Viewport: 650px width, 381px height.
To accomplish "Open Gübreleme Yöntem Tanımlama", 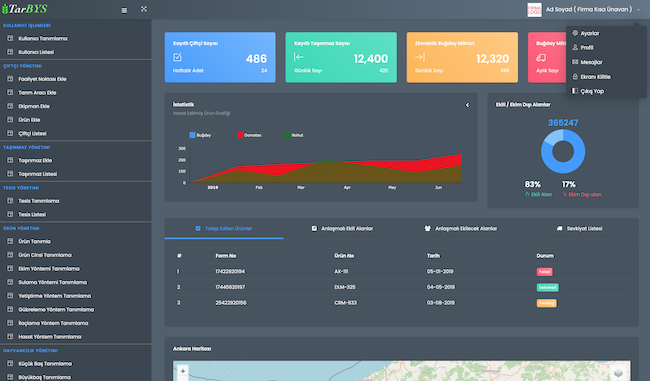I will pyautogui.click(x=56, y=310).
